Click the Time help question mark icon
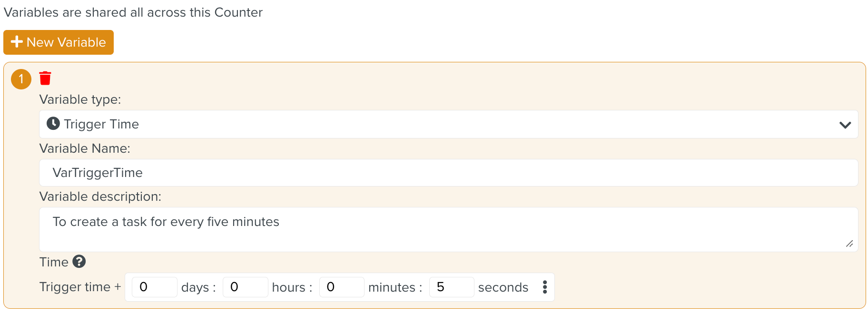The width and height of the screenshot is (868, 314). [x=79, y=261]
